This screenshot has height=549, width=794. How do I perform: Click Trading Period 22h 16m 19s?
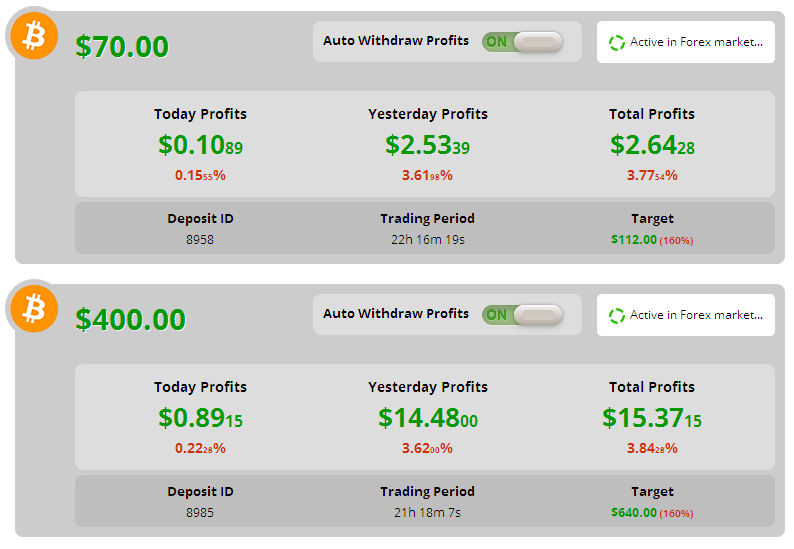(x=428, y=240)
